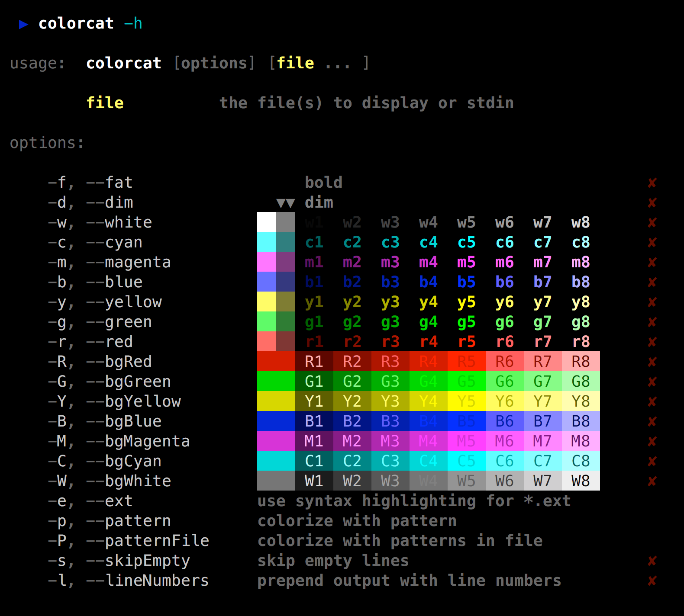684x616 pixels.
Task: Click the 'y3' yellow shade label
Action: pyautogui.click(x=390, y=302)
